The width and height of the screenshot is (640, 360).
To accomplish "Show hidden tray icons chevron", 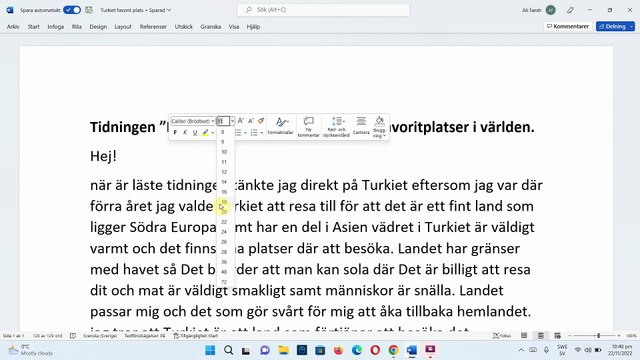I will 521,350.
